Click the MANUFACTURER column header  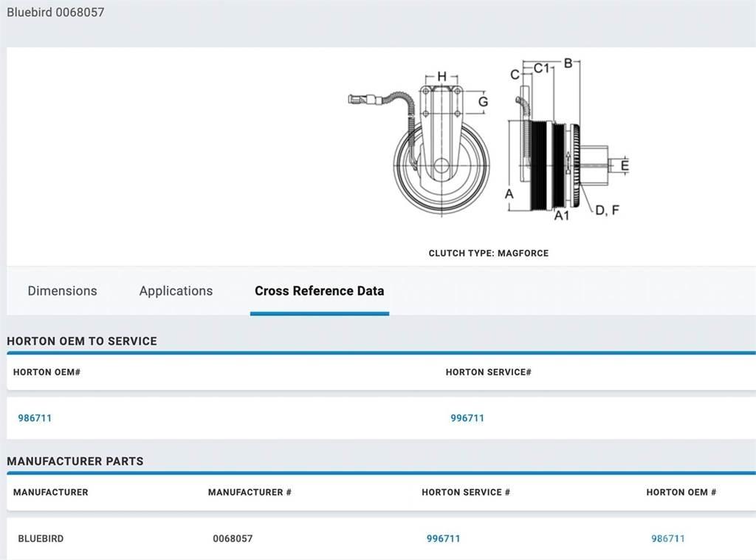pyautogui.click(x=50, y=492)
